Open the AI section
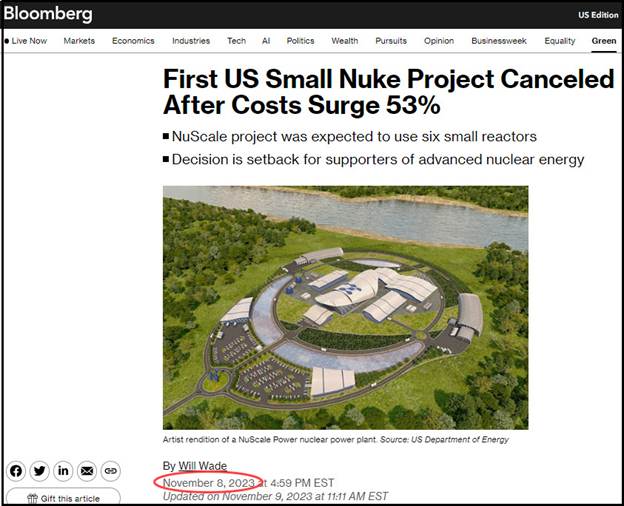 [266, 41]
